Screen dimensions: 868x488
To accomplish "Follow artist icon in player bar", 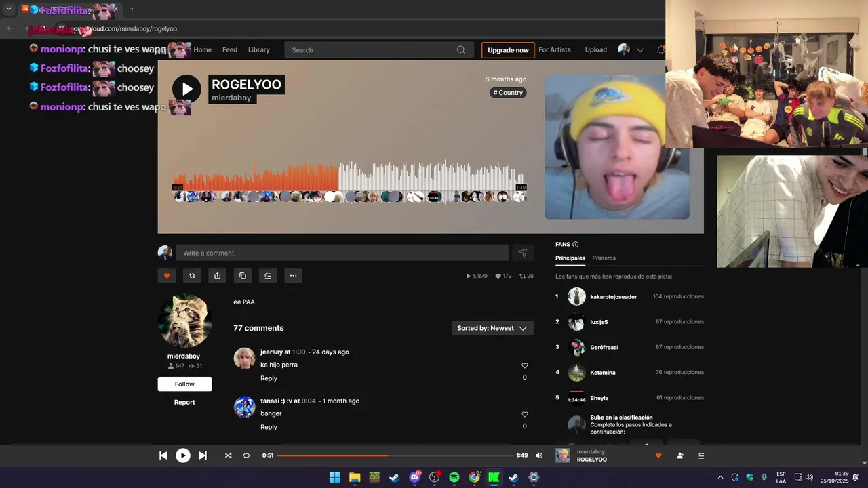I will [680, 455].
